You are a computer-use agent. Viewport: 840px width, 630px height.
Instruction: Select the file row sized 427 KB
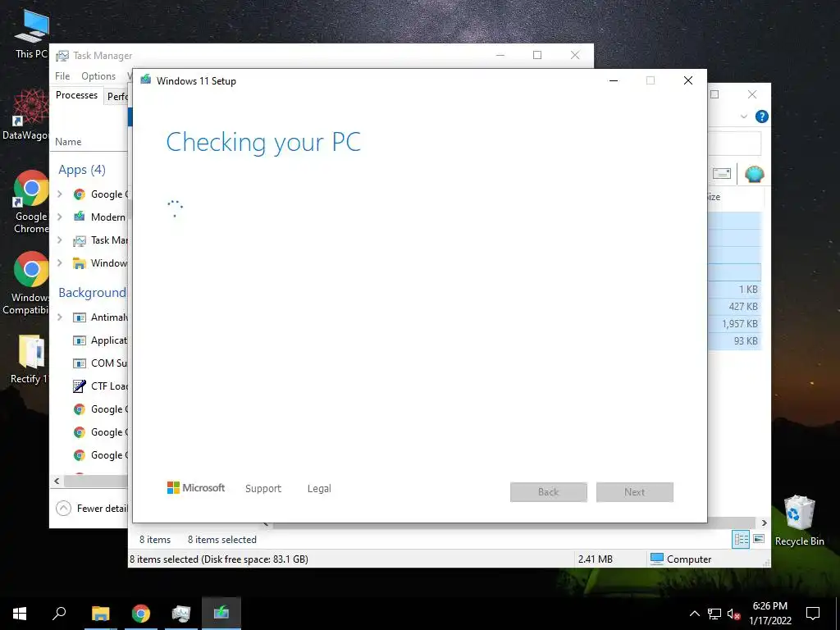734,307
